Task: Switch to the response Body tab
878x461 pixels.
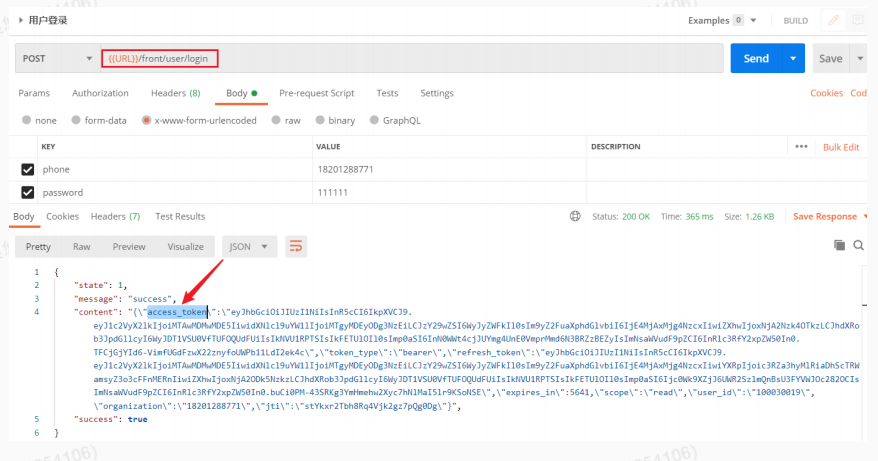Action: click(x=24, y=216)
